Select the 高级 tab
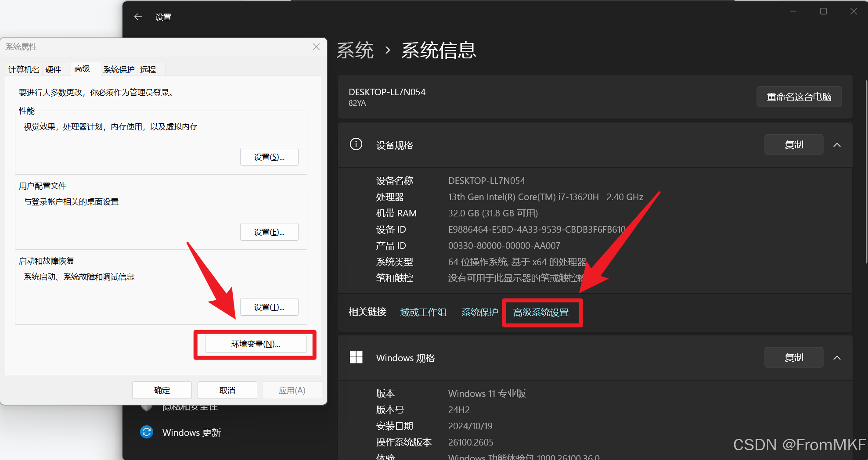 [x=82, y=68]
